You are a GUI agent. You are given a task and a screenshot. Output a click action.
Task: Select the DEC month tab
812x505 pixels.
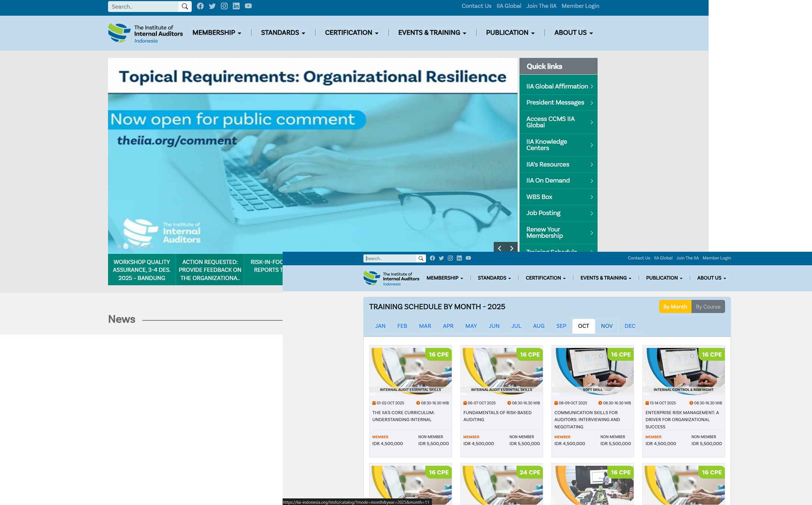pos(630,326)
